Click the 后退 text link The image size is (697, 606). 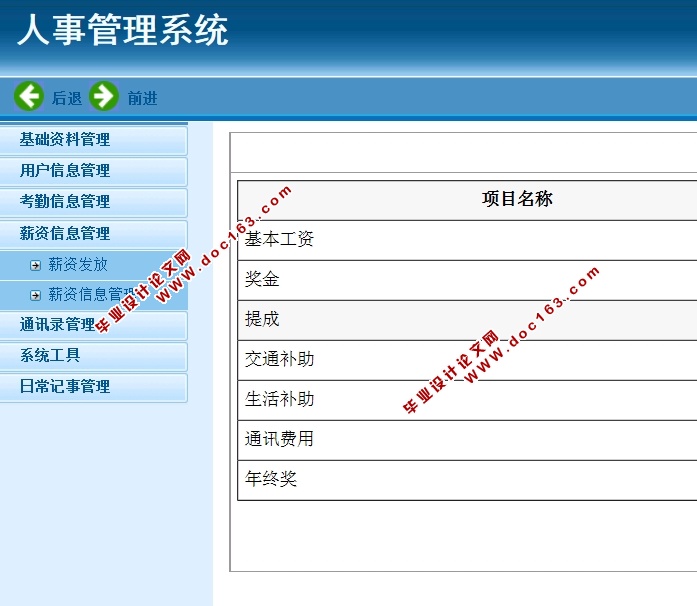point(67,98)
